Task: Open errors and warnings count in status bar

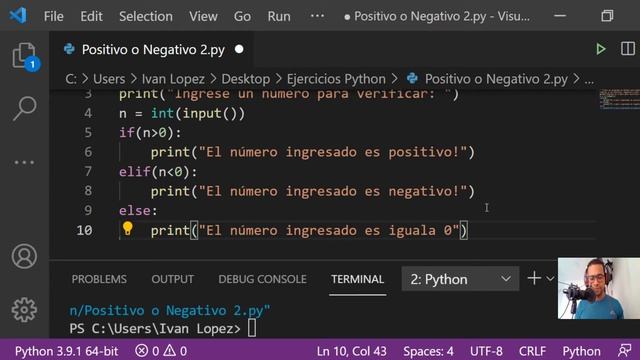Action: [x=161, y=351]
